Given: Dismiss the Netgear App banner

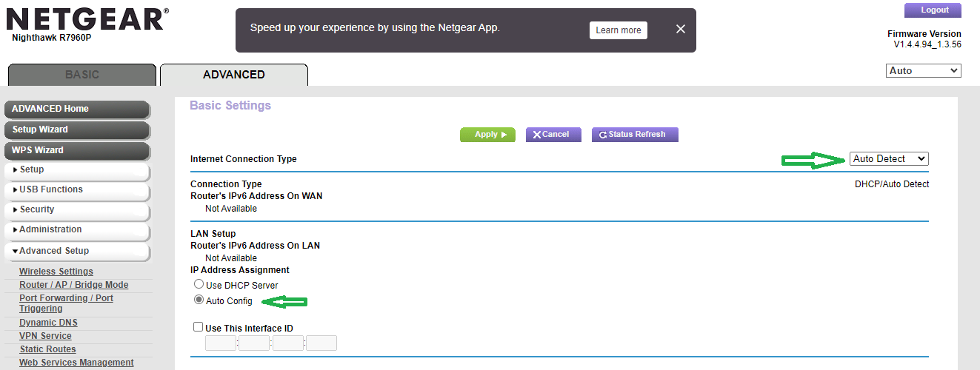Looking at the screenshot, I should [x=681, y=30].
